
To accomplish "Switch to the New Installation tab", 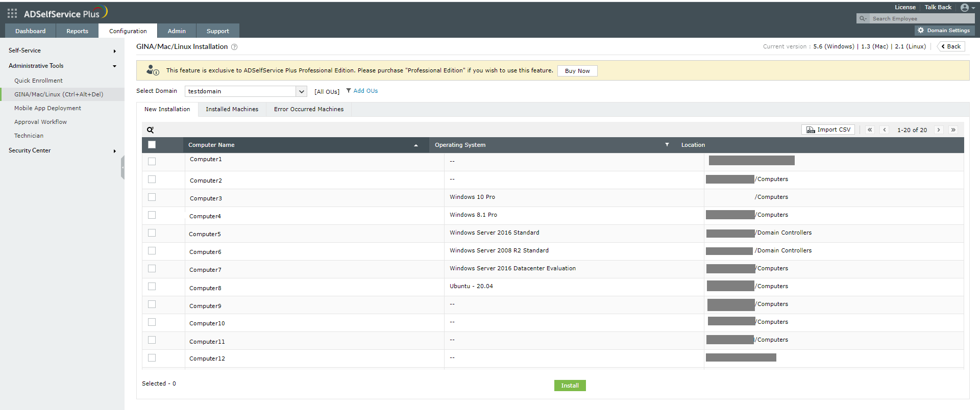I will 167,109.
